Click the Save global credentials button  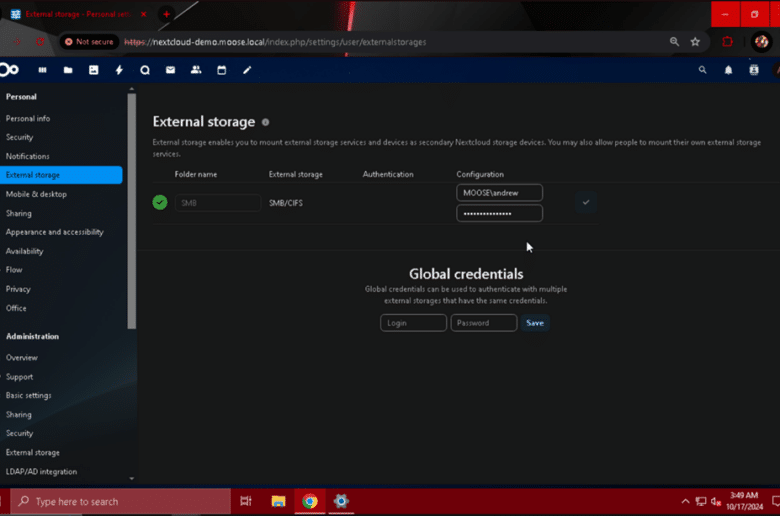point(535,323)
